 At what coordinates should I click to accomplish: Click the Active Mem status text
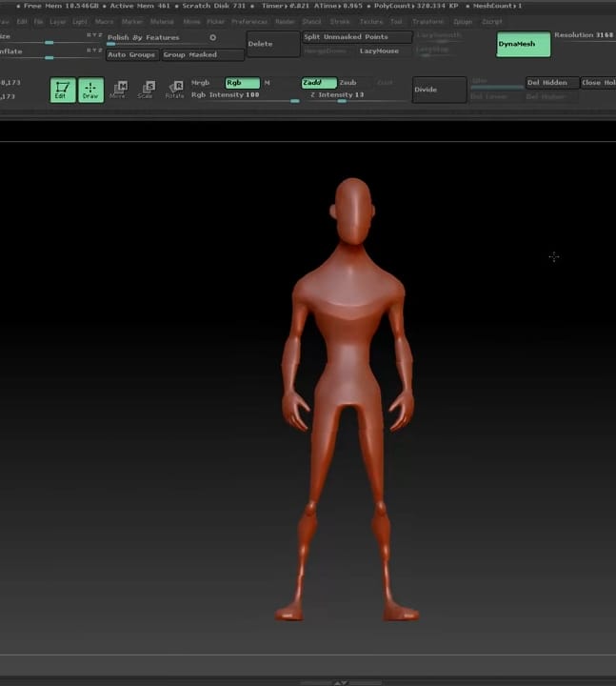[140, 6]
